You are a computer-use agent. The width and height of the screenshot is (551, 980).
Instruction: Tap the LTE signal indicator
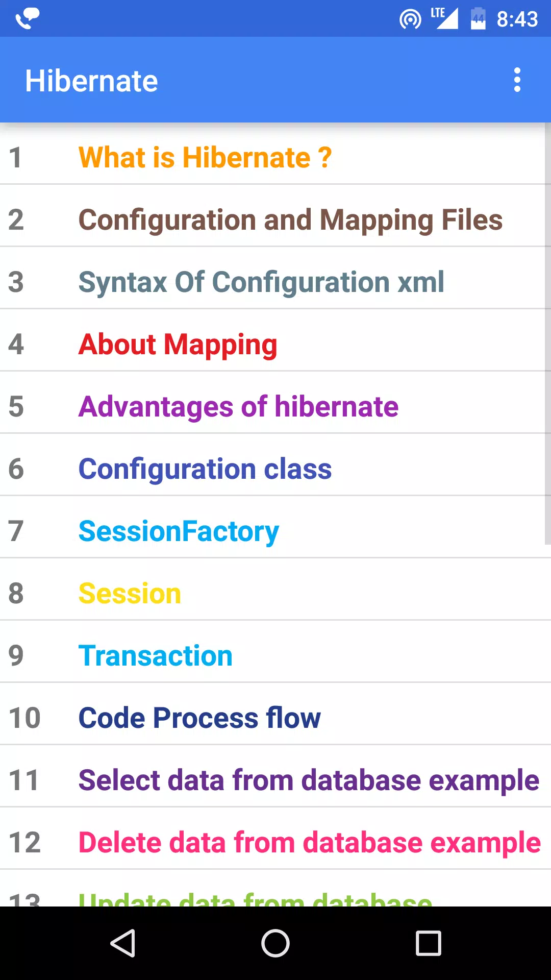(x=444, y=18)
